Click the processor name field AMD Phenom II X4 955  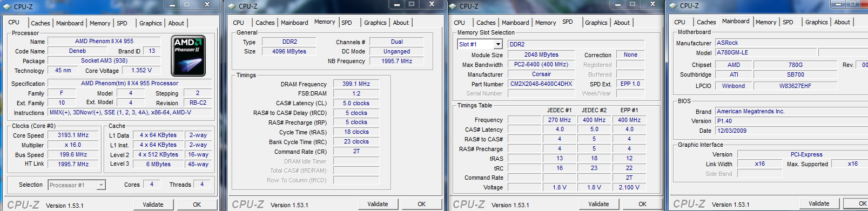104,41
